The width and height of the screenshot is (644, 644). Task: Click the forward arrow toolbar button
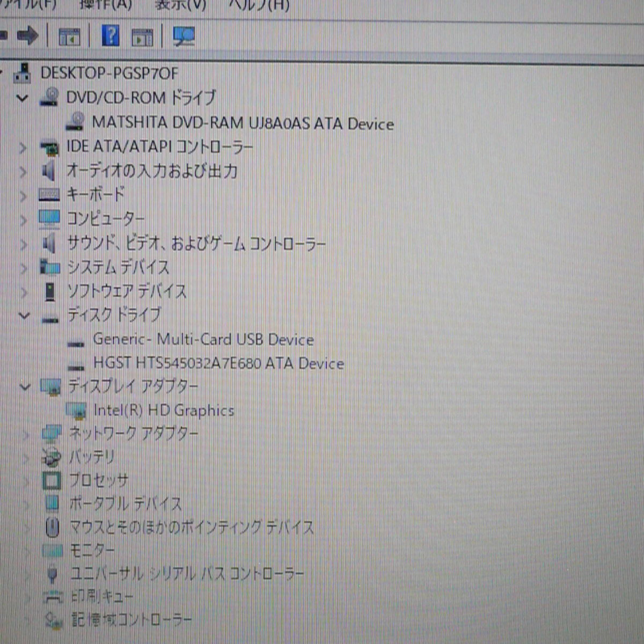[27, 36]
